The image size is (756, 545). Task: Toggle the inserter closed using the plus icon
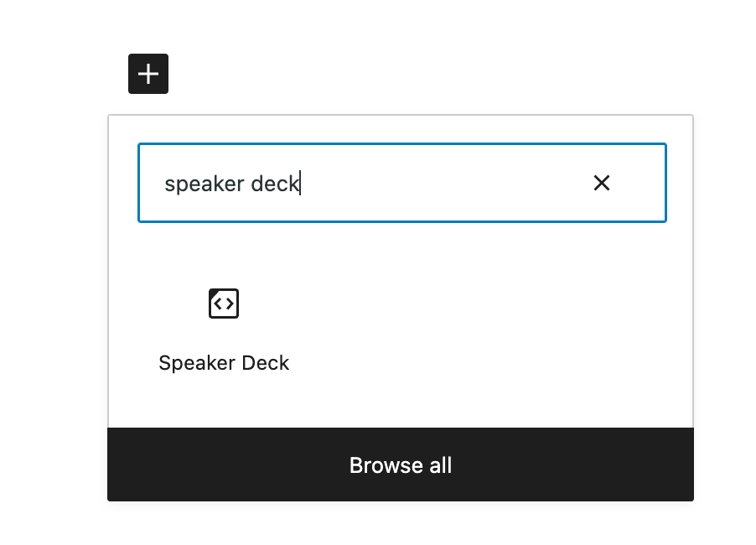148,74
